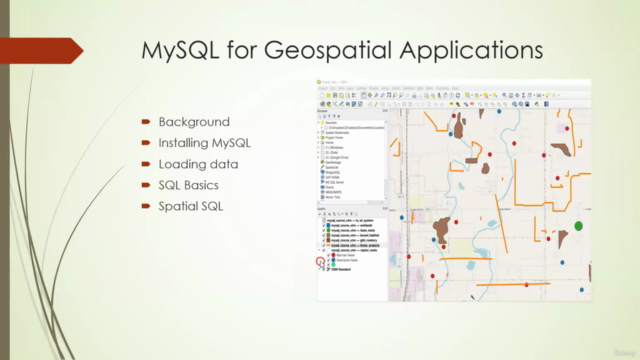640x360 pixels.
Task: Click the Pan Map to Selection icon
Action: pos(370,96)
